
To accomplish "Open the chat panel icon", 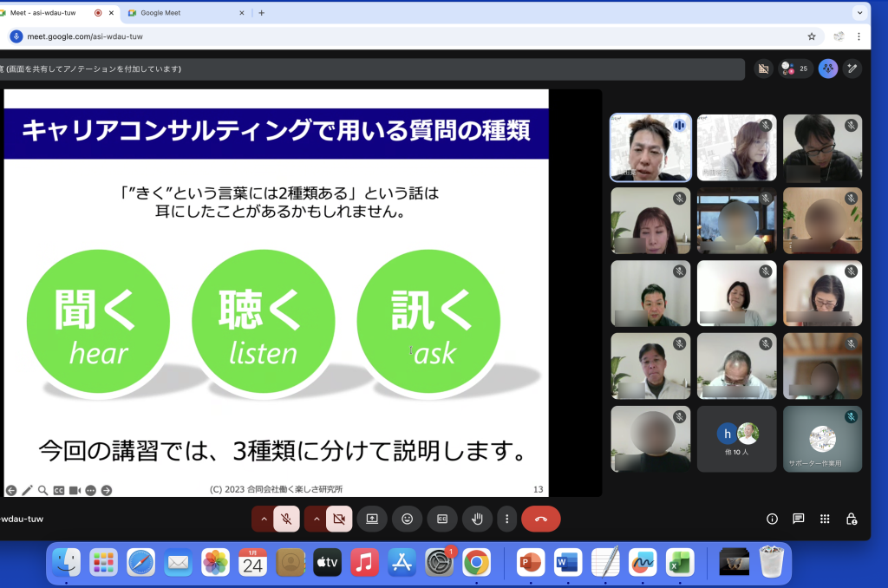I will click(798, 519).
